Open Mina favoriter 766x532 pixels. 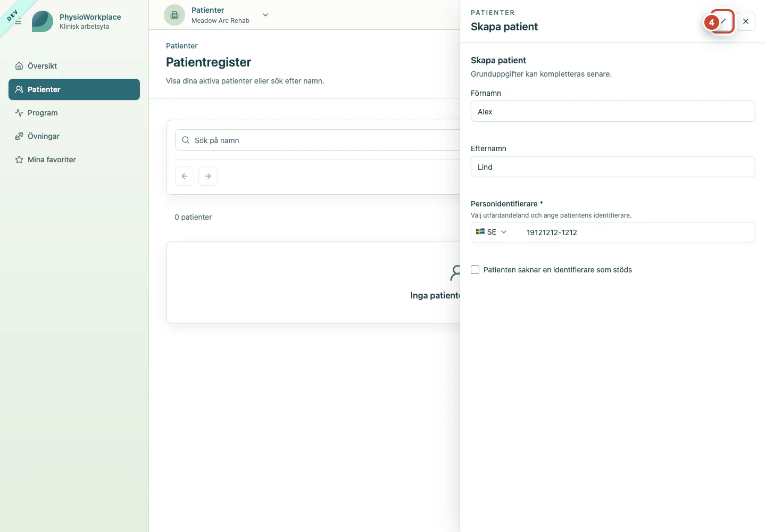[74, 160]
